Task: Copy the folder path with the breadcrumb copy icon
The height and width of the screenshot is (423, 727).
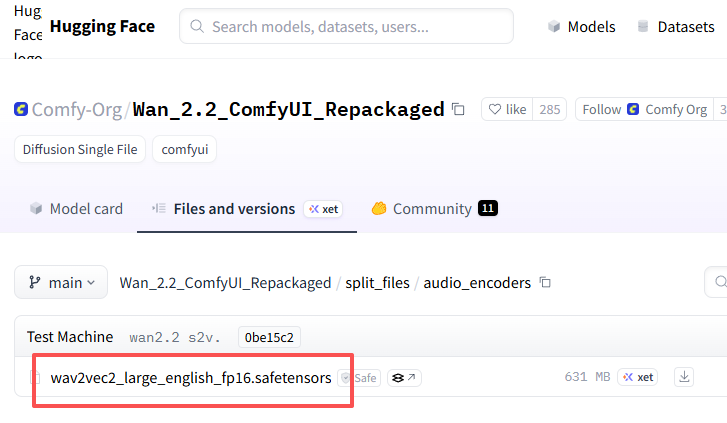Action: coord(545,282)
